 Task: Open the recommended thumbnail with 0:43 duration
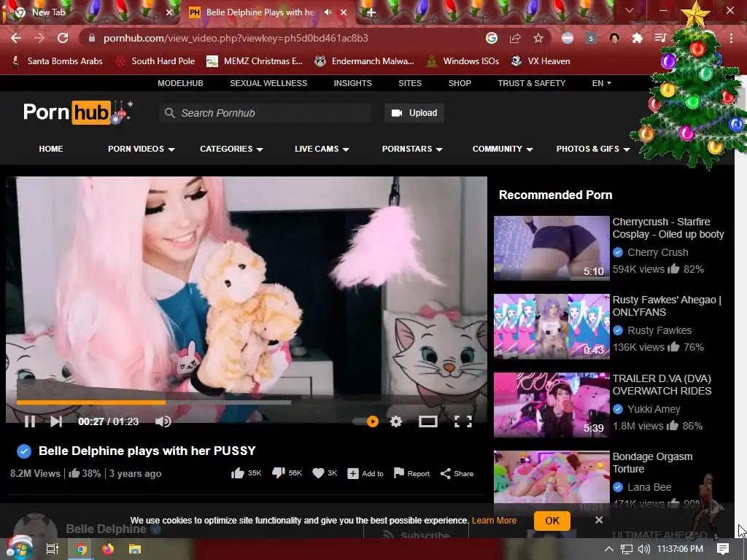point(551,326)
